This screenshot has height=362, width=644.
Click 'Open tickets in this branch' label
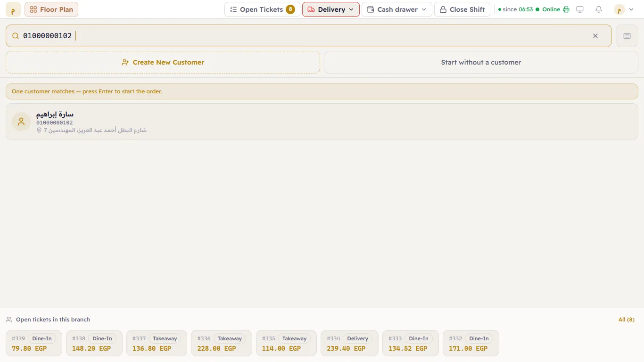click(53, 320)
